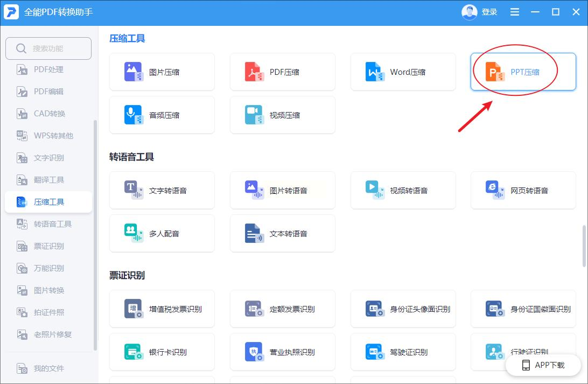Click the 增值税发票识别 icon
This screenshot has height=384, width=588.
(x=134, y=309)
